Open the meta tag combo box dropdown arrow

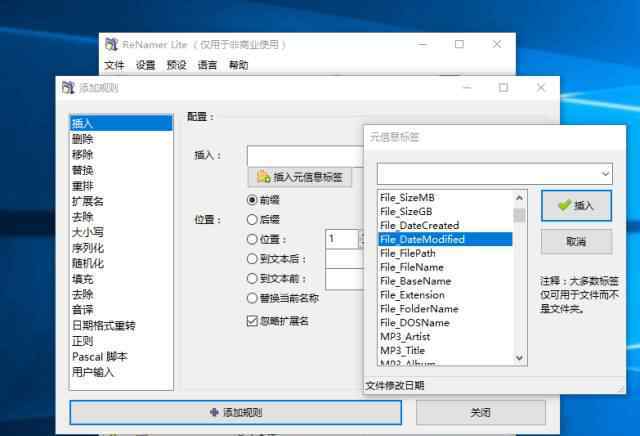(x=605, y=174)
